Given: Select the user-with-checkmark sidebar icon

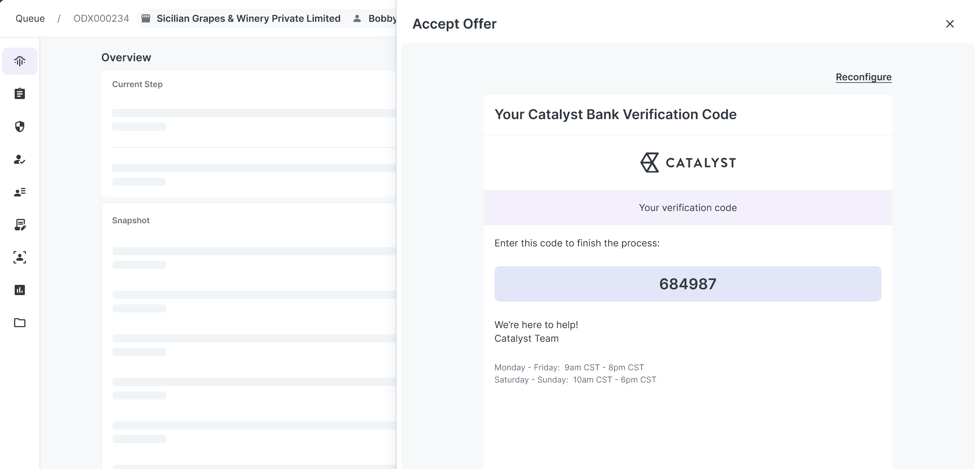Looking at the screenshot, I should point(20,159).
